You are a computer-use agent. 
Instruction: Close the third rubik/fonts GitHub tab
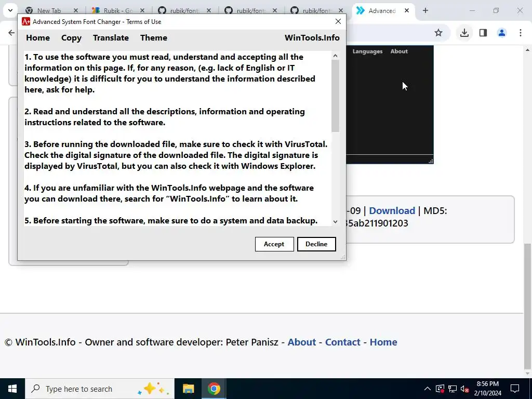[341, 10]
